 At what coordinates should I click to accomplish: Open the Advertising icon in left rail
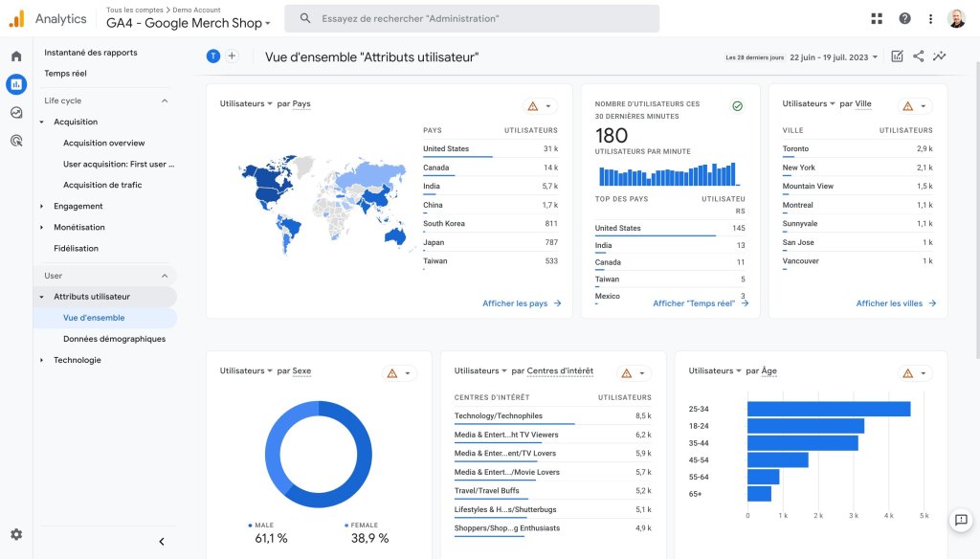point(16,141)
